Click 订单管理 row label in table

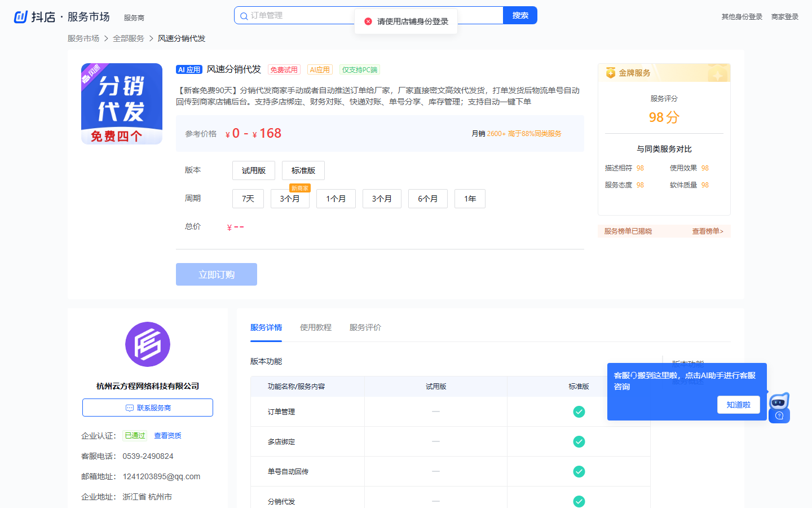pyautogui.click(x=281, y=411)
